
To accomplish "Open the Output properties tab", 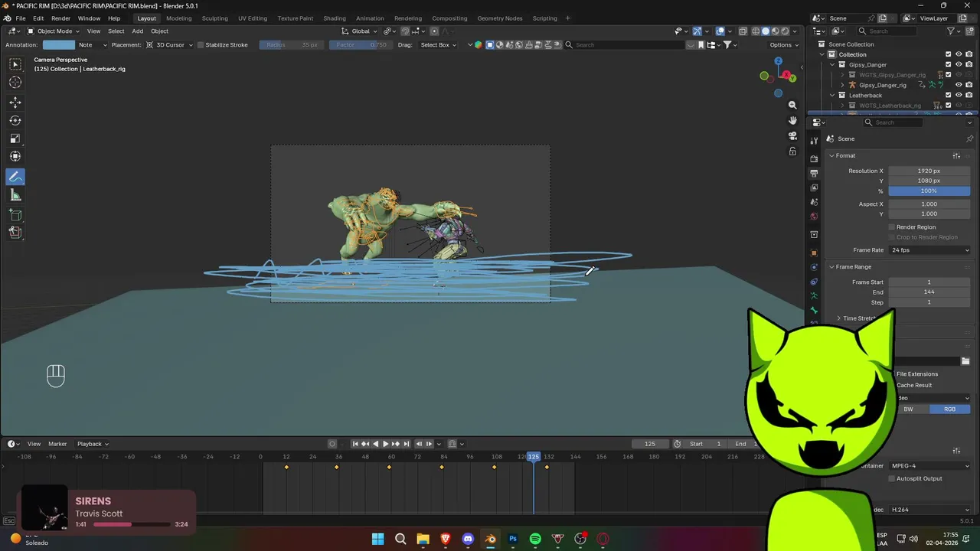I will tap(814, 173).
